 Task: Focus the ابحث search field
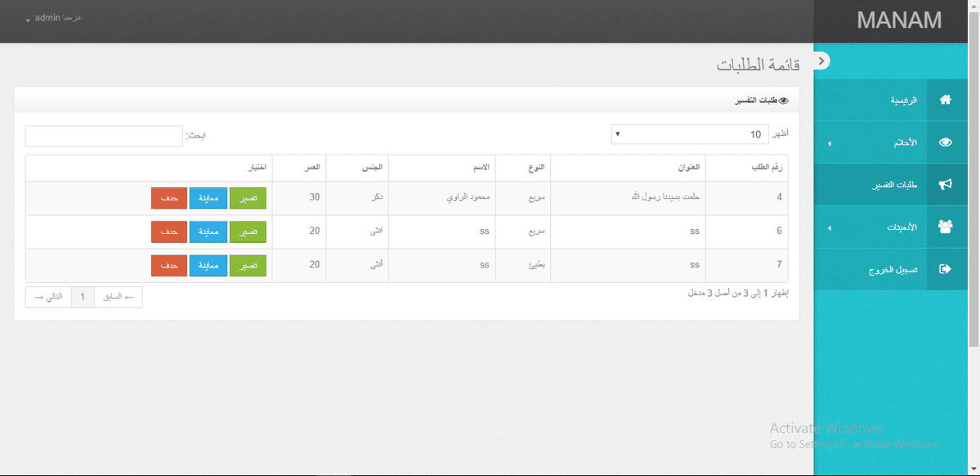(104, 137)
